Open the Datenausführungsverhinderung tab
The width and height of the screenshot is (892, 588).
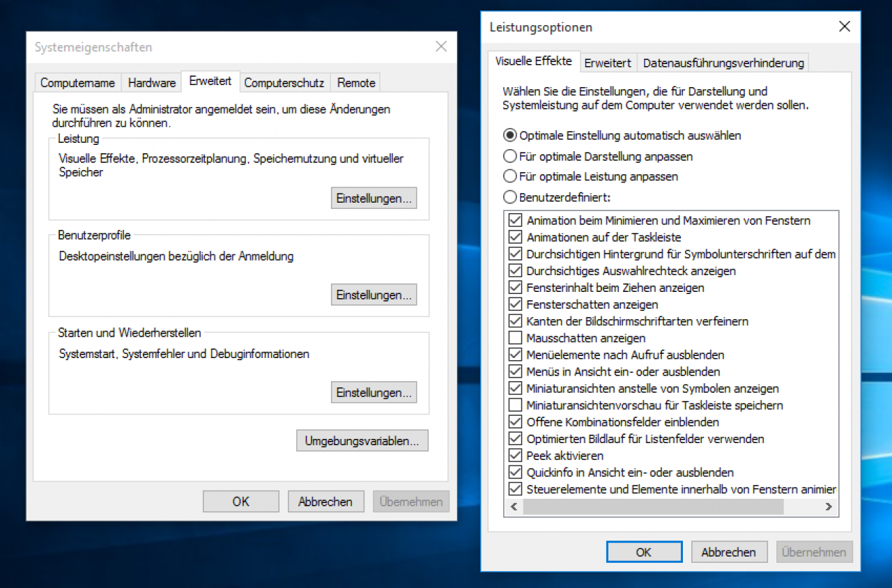723,63
